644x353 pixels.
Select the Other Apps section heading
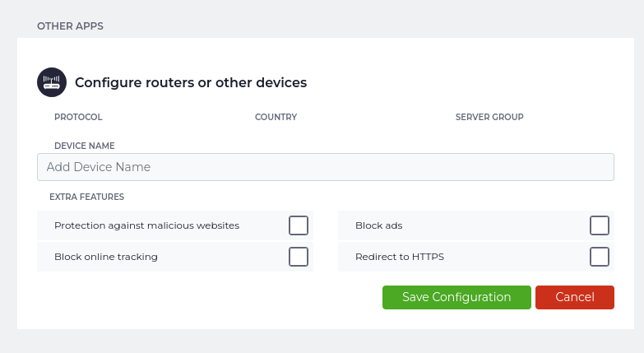coord(70,26)
